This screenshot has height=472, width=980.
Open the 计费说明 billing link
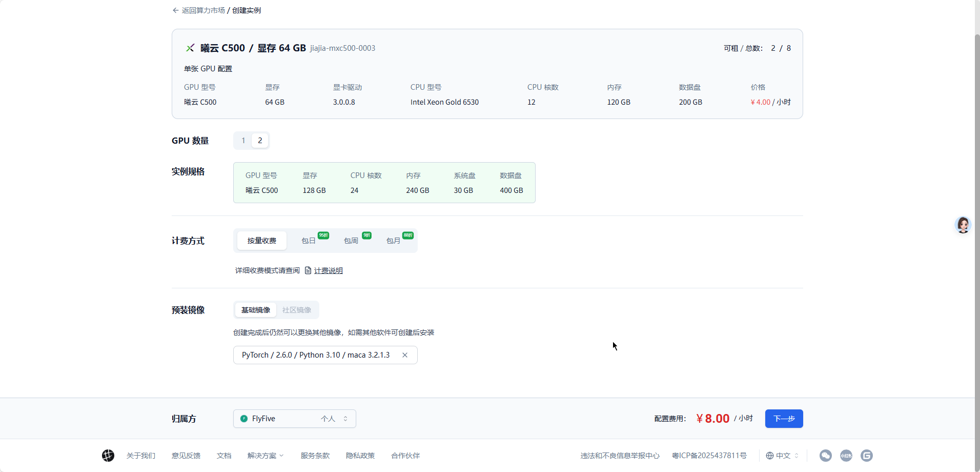click(329, 270)
